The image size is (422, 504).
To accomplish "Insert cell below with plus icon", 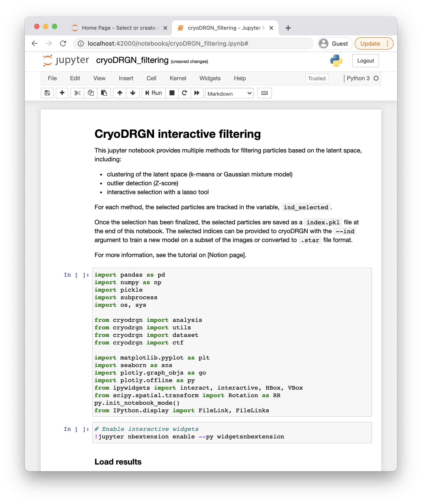I will pyautogui.click(x=62, y=93).
